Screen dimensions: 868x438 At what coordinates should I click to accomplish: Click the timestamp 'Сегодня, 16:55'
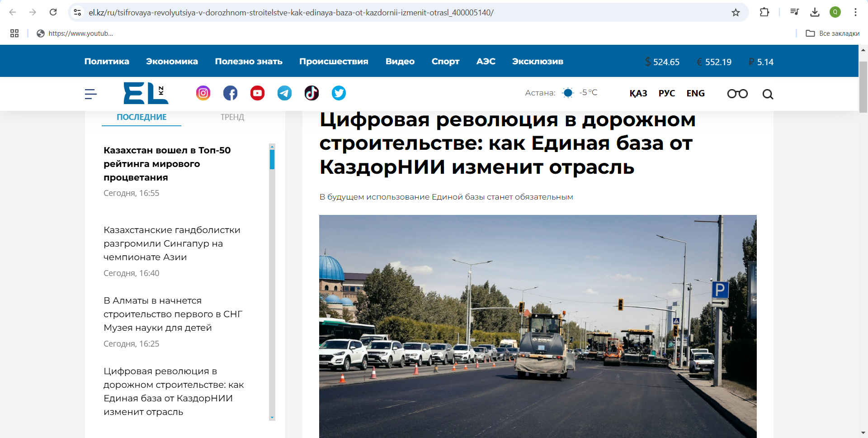click(132, 193)
